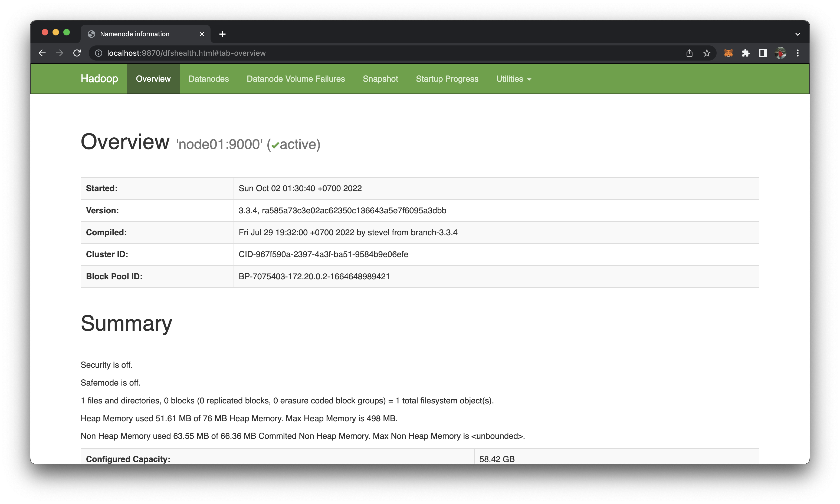This screenshot has width=840, height=504.
Task: Go forward with the browser arrow
Action: 60,53
